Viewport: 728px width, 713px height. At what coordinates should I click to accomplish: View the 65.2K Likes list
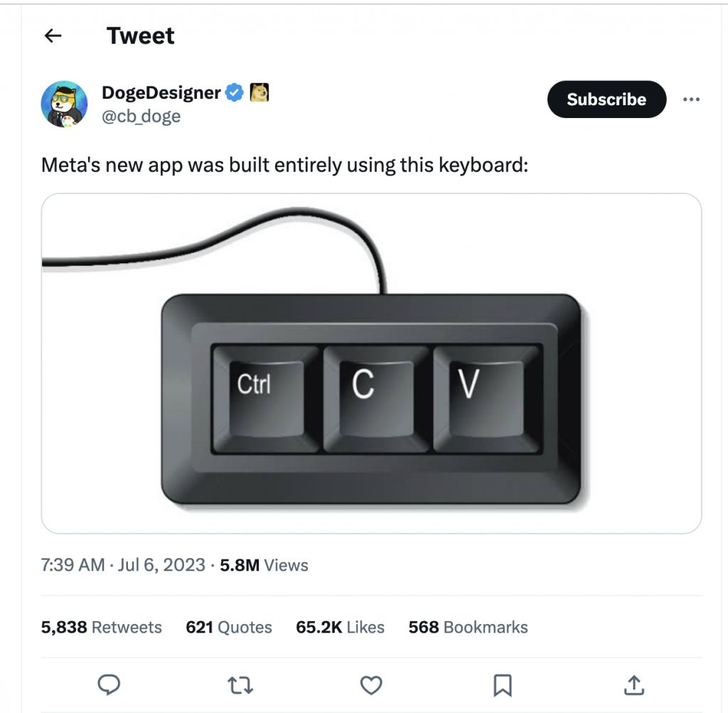coord(340,627)
